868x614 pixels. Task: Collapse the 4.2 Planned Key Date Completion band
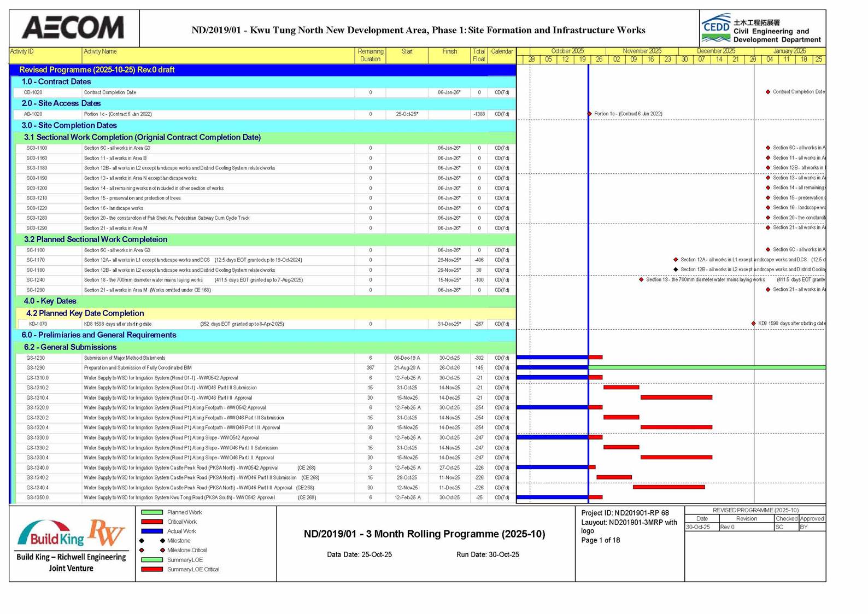pos(85,313)
